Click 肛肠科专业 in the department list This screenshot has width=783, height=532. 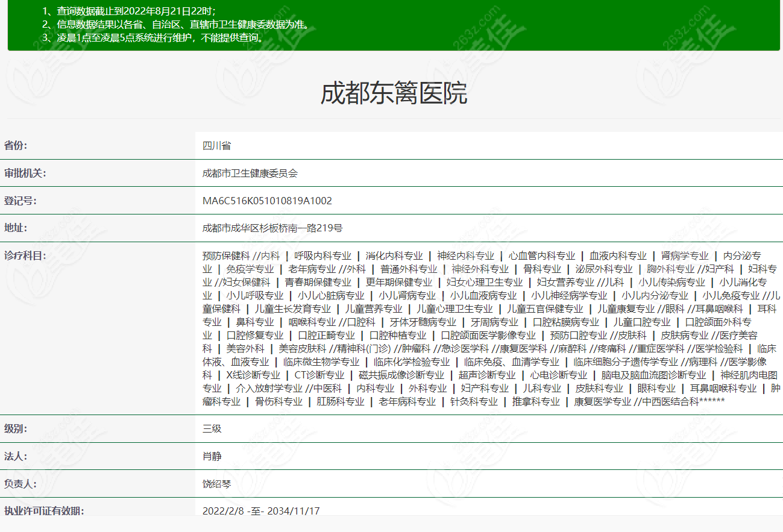click(341, 401)
